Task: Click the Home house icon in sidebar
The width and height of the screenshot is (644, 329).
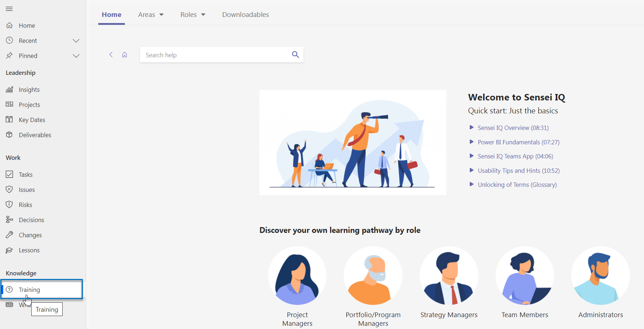Action: tap(9, 25)
